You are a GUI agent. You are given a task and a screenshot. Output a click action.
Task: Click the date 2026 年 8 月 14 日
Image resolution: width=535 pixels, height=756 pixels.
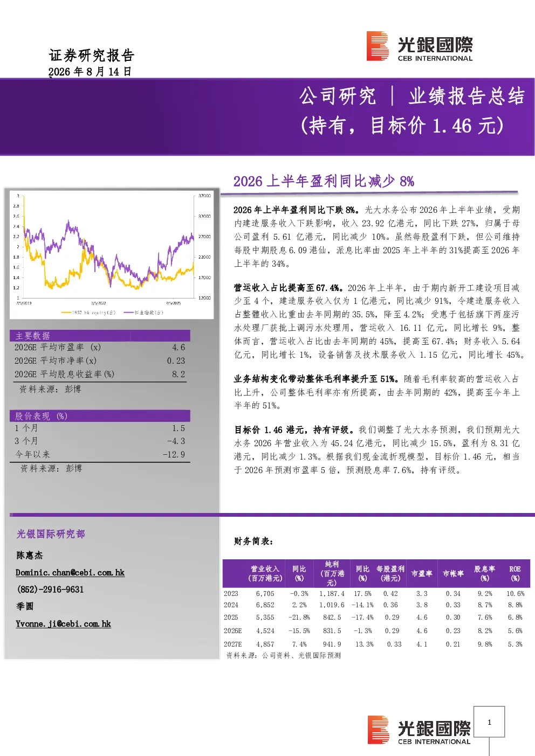90,72
